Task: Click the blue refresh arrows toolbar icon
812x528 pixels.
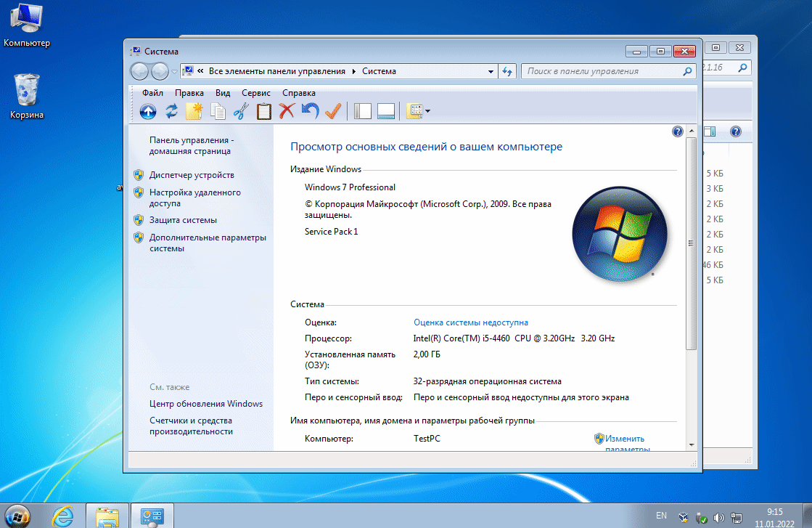Action: (171, 111)
